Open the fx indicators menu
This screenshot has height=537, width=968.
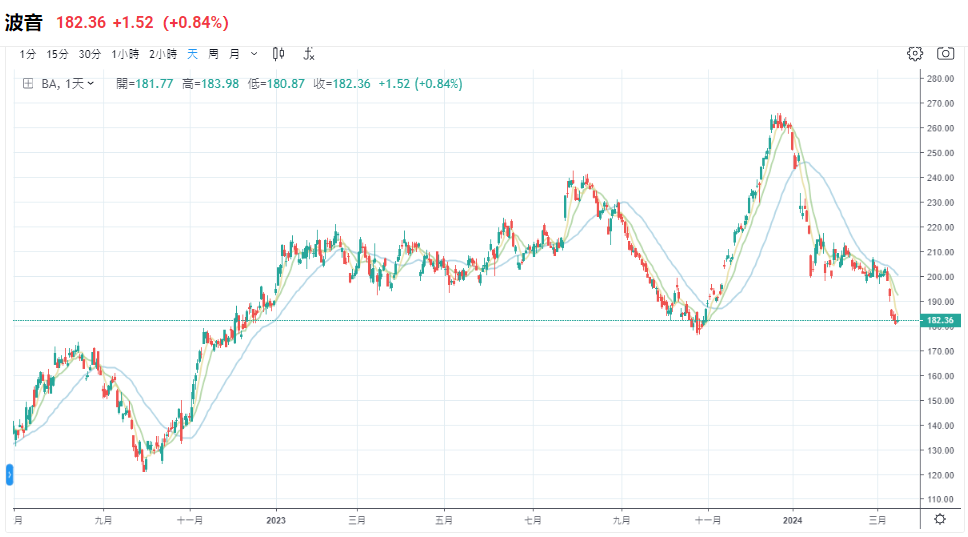(309, 54)
